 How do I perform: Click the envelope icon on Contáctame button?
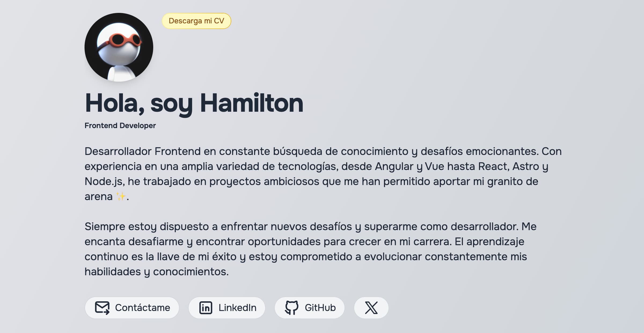click(x=102, y=308)
